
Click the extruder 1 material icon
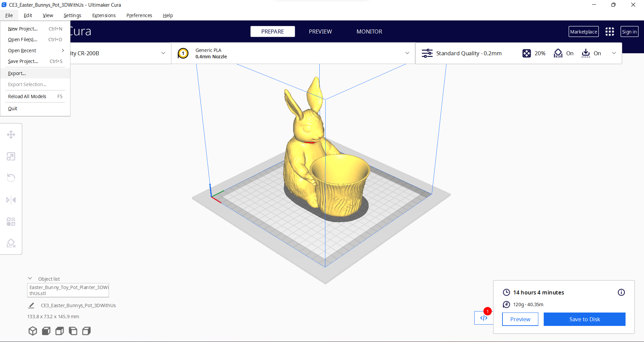pyautogui.click(x=183, y=53)
